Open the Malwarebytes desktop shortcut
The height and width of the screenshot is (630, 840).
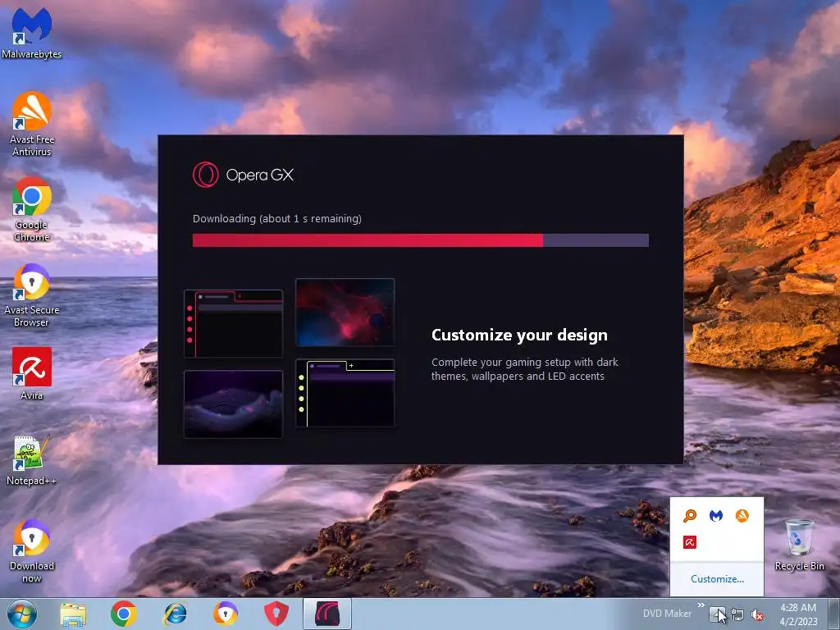[32, 32]
